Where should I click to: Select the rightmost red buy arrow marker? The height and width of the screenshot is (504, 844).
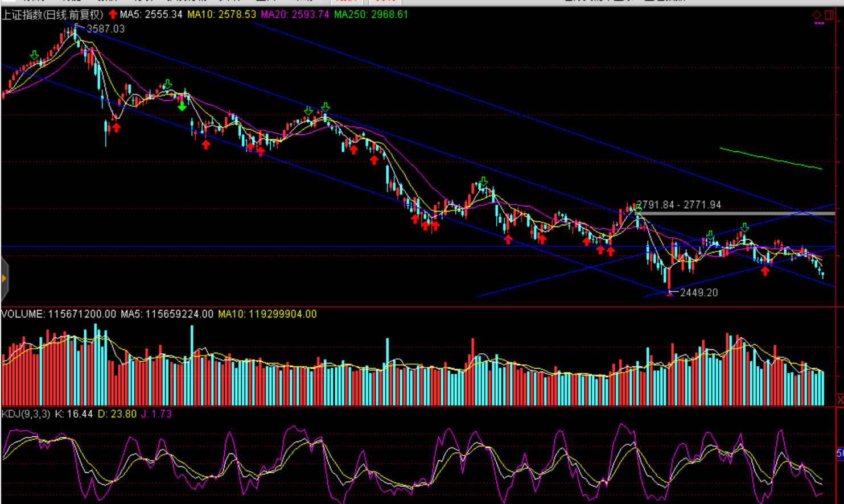765,271
